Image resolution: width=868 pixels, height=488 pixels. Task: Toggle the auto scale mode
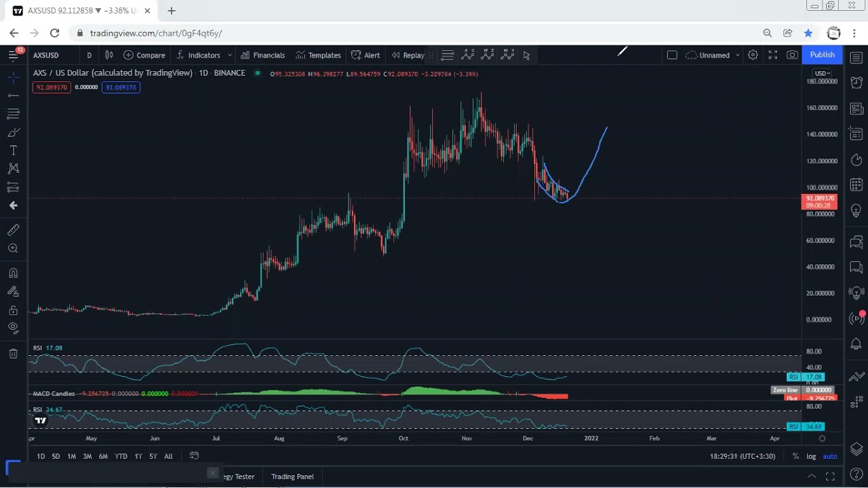coord(830,456)
